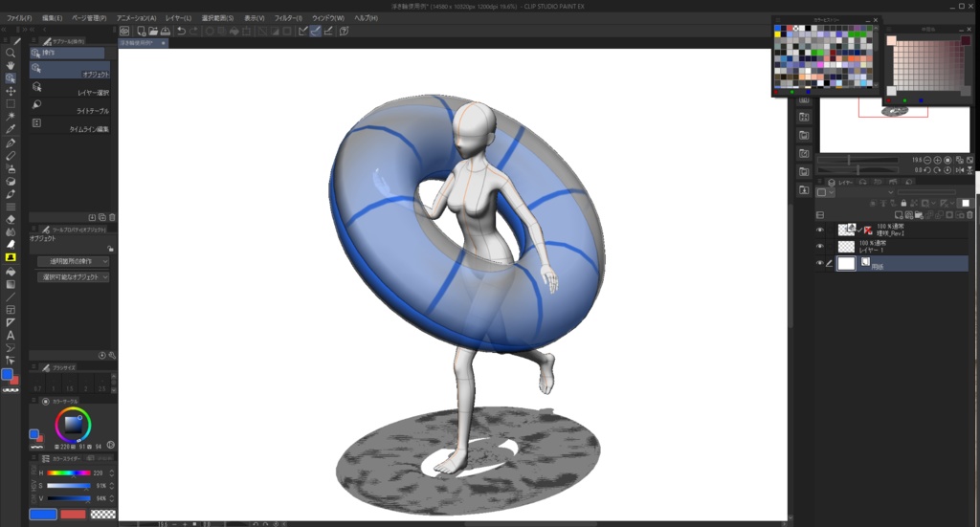The width and height of the screenshot is (980, 527).
Task: Select the ライトテーブル sub tool
Action: [70, 107]
